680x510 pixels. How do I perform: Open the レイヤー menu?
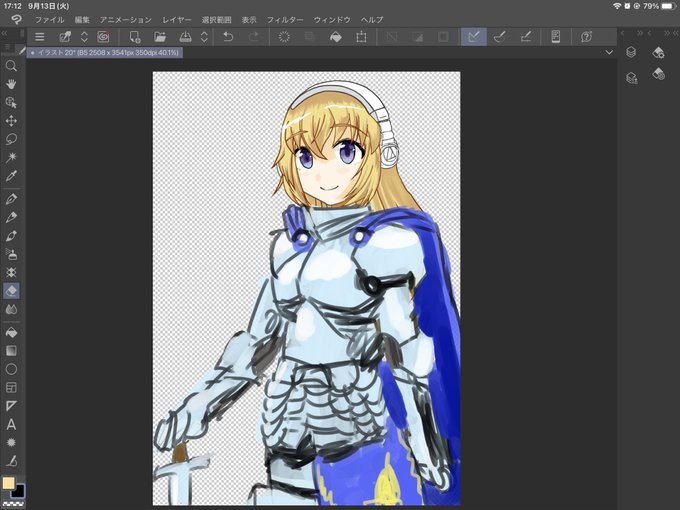pyautogui.click(x=177, y=20)
